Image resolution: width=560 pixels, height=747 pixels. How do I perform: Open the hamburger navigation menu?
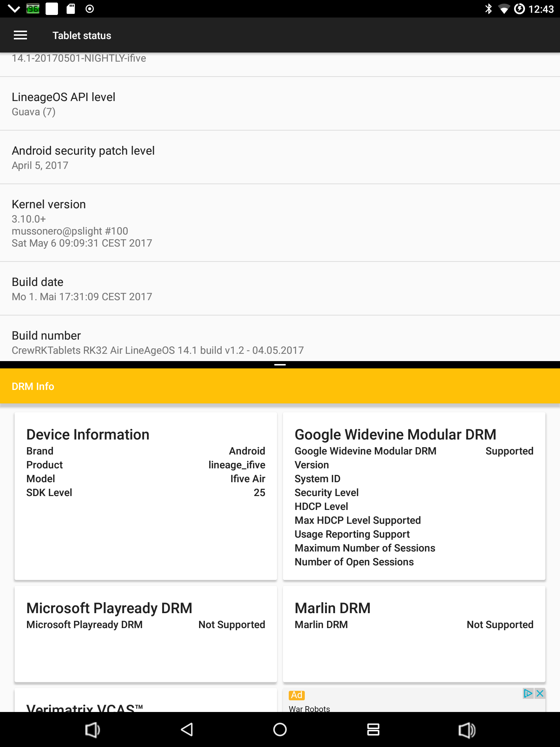(20, 35)
